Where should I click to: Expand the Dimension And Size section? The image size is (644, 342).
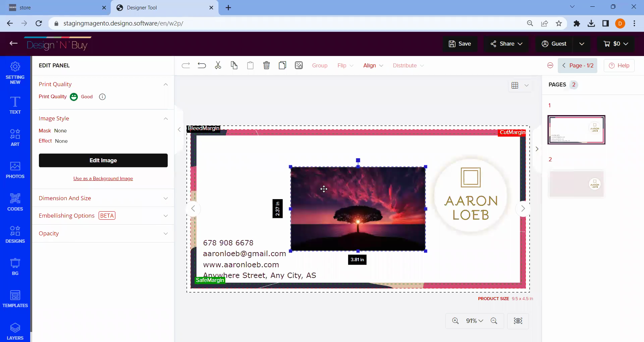click(103, 198)
